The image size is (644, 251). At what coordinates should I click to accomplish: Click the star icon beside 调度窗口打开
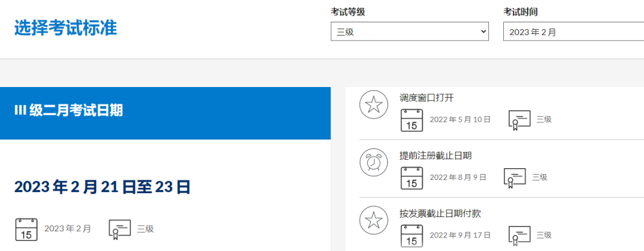pos(373,106)
